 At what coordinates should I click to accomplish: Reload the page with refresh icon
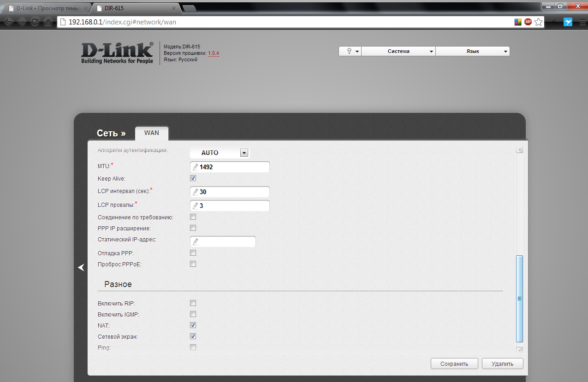coord(35,22)
